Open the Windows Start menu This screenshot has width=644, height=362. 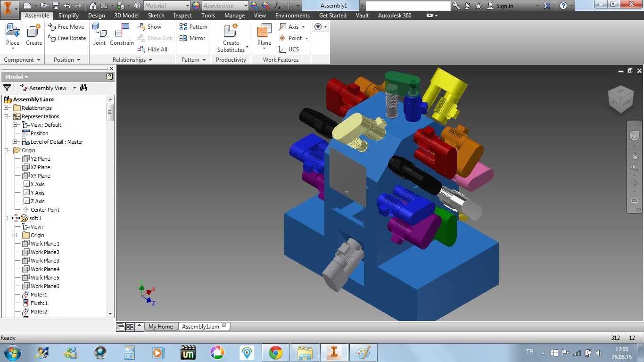click(12, 352)
